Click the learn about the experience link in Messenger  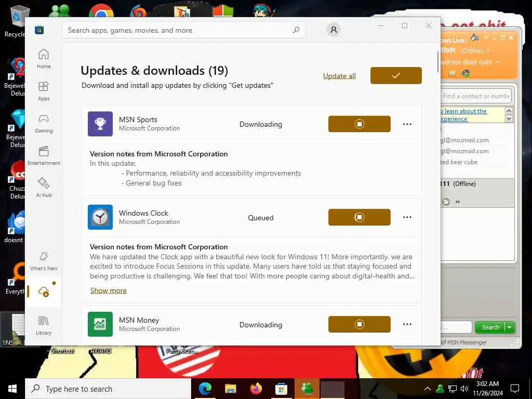click(464, 115)
